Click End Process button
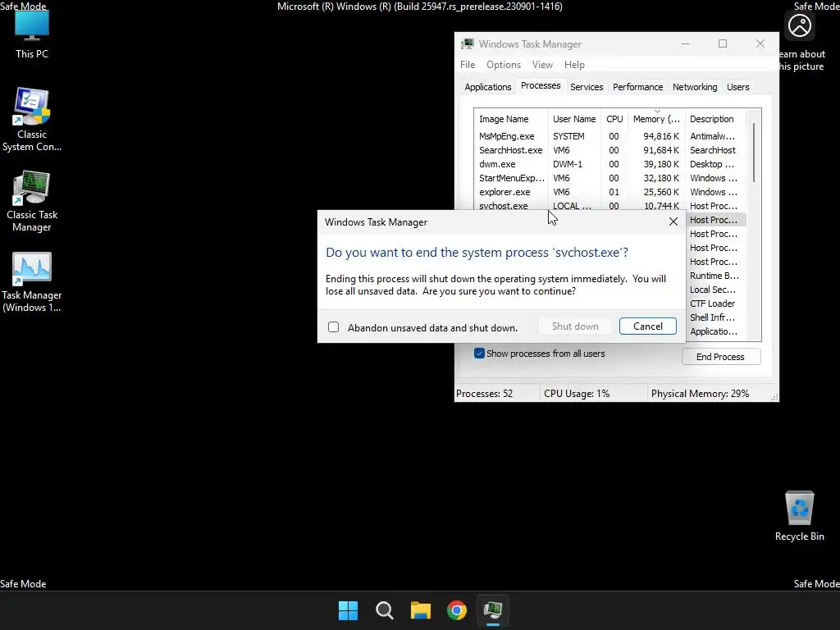This screenshot has width=840, height=630. (720, 357)
